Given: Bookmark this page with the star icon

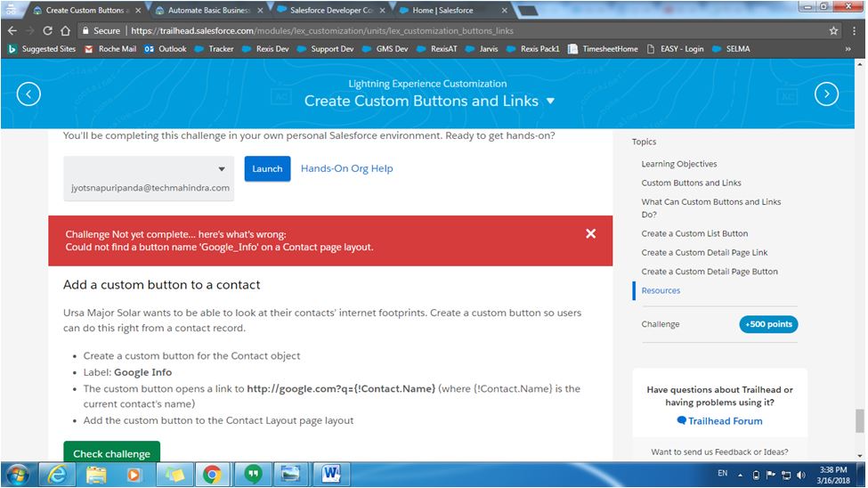Looking at the screenshot, I should click(833, 30).
